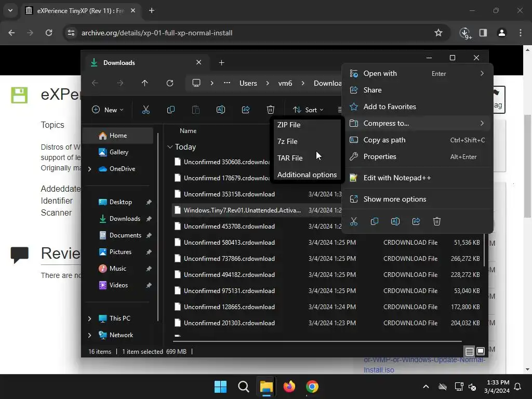Switch to details view icon in status bar
Screen dimensions: 532x399
tap(470, 351)
